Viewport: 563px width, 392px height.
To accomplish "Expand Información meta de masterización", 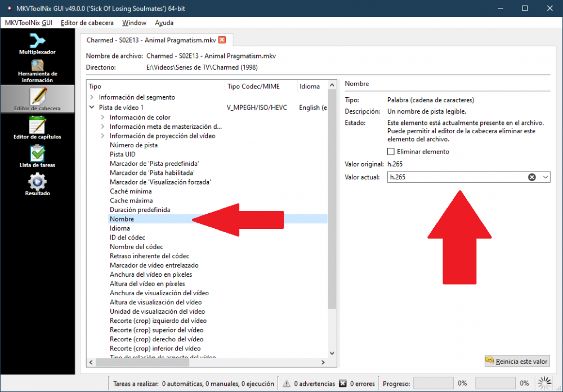I will (102, 127).
